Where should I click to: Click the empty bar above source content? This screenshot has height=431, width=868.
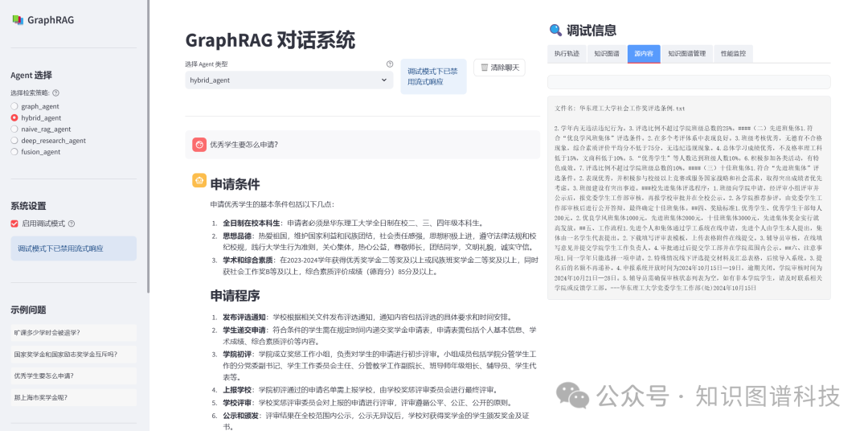pos(689,82)
